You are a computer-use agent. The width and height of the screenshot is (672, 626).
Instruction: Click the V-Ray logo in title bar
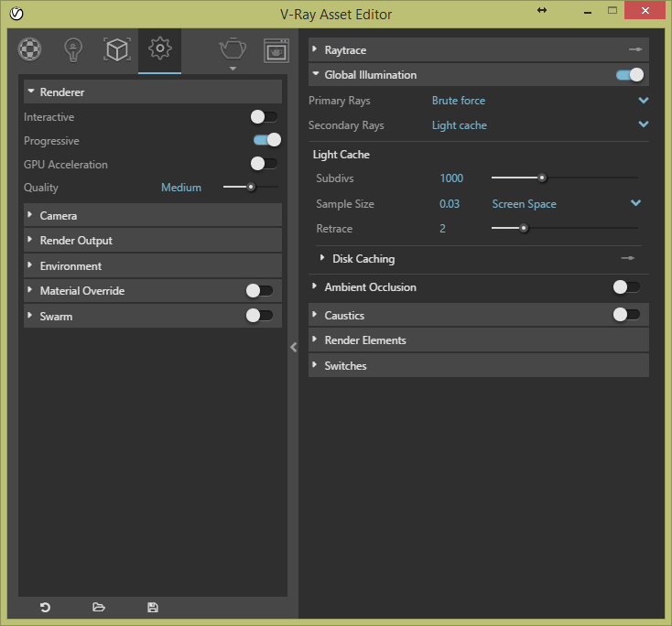tap(16, 14)
